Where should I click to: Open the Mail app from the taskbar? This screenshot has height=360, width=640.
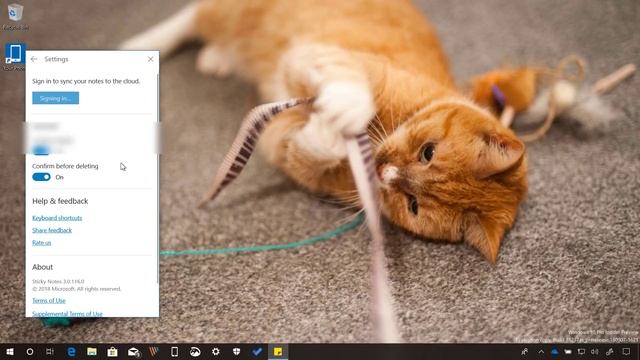pos(133,351)
